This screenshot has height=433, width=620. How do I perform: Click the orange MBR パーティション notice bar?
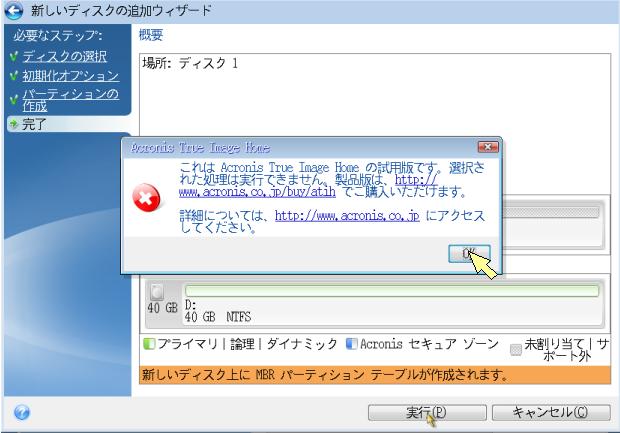point(375,374)
